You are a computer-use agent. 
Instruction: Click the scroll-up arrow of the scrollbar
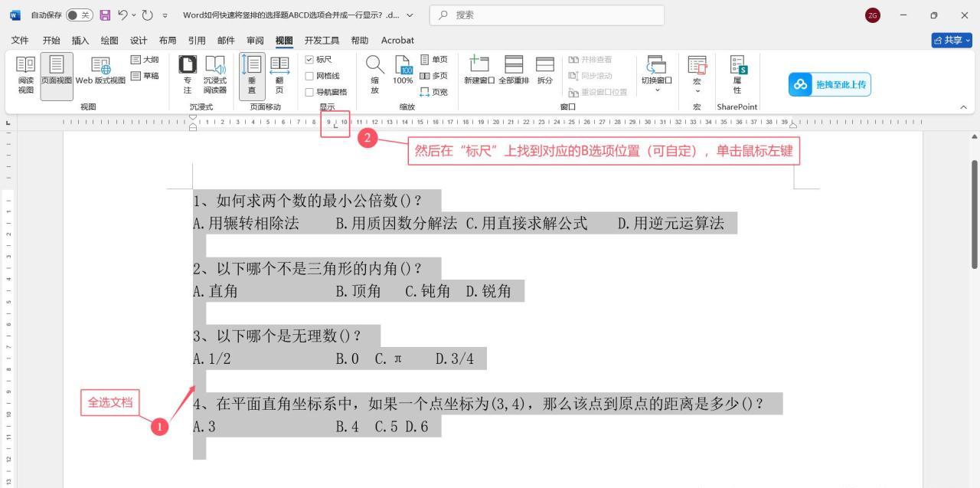pos(975,136)
